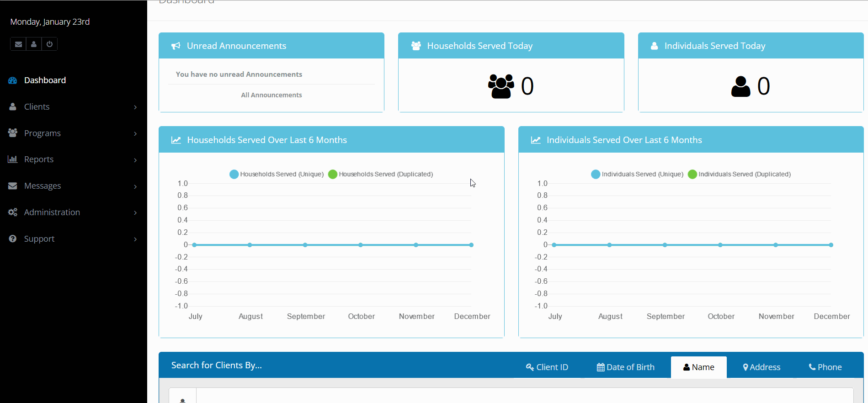Click the user profile icon under the date
The width and height of the screenshot is (868, 403).
(34, 44)
